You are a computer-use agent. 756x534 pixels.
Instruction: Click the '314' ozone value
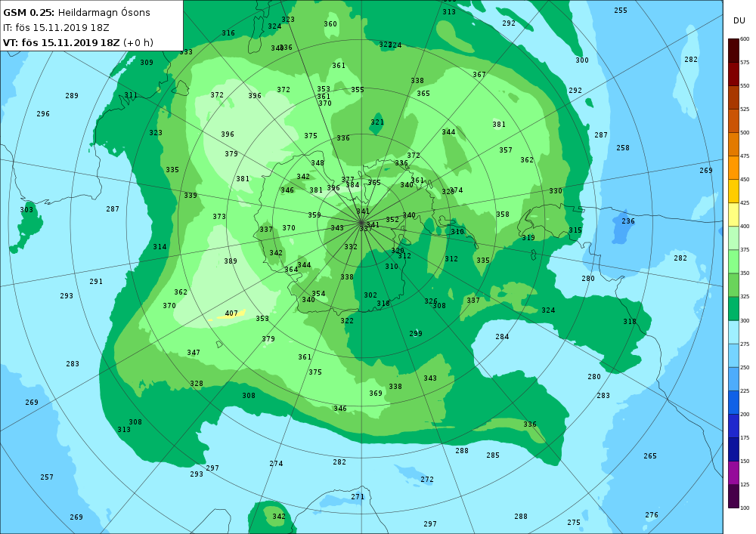click(x=160, y=246)
